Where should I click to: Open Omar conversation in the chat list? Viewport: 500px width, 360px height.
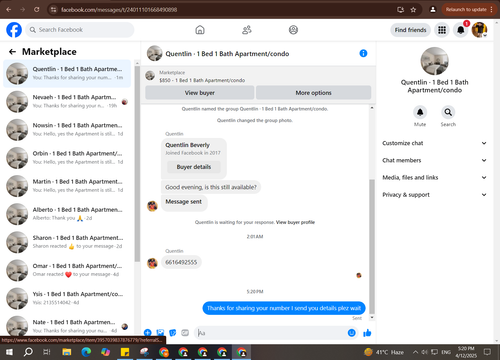(67, 270)
